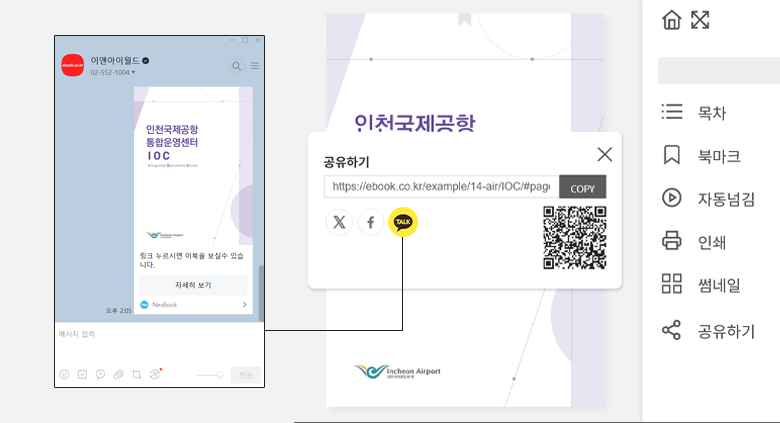Show the 썸네일 thumbnail grid

672,285
